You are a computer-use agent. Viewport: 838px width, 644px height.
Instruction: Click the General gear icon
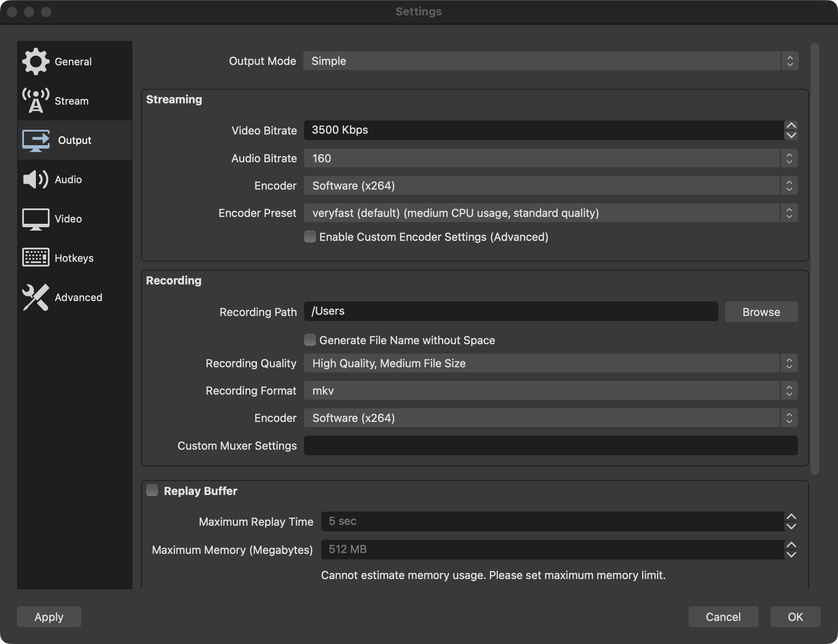[x=36, y=61]
